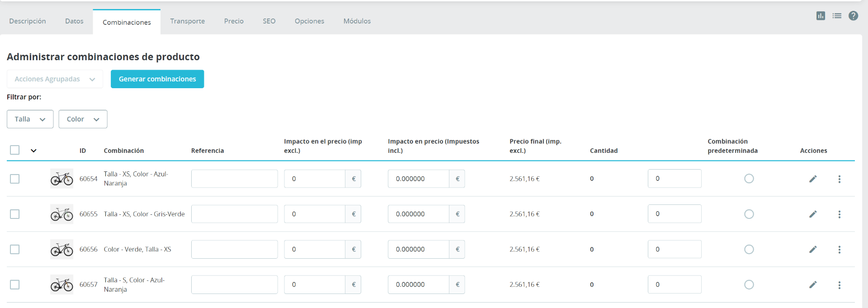
Task: Open the Talla filter dropdown
Action: [30, 119]
